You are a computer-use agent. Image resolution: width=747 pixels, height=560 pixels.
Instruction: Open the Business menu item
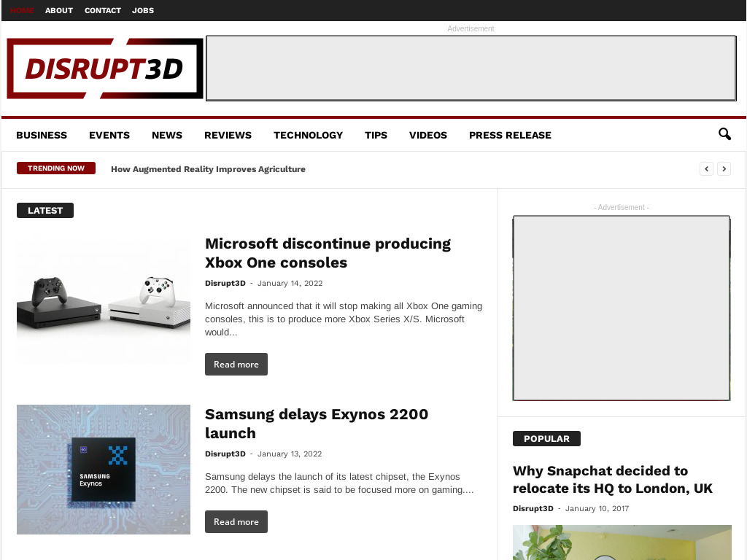coord(42,135)
